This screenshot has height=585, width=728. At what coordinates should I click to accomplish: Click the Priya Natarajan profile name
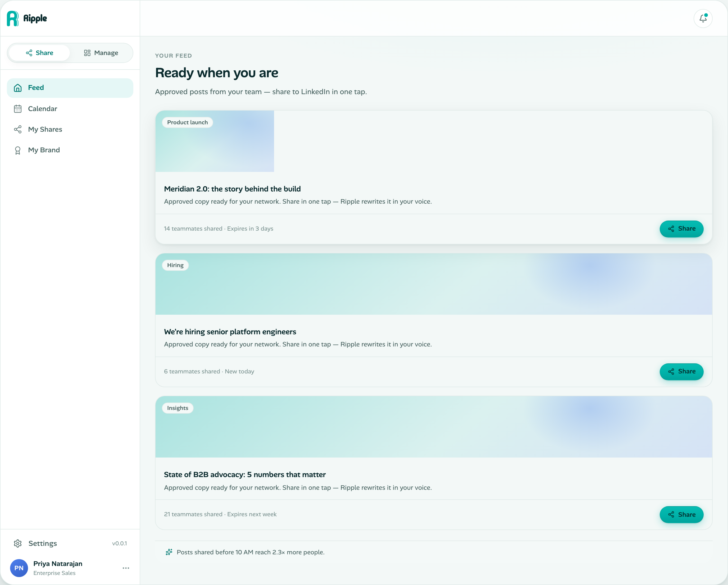(x=58, y=563)
